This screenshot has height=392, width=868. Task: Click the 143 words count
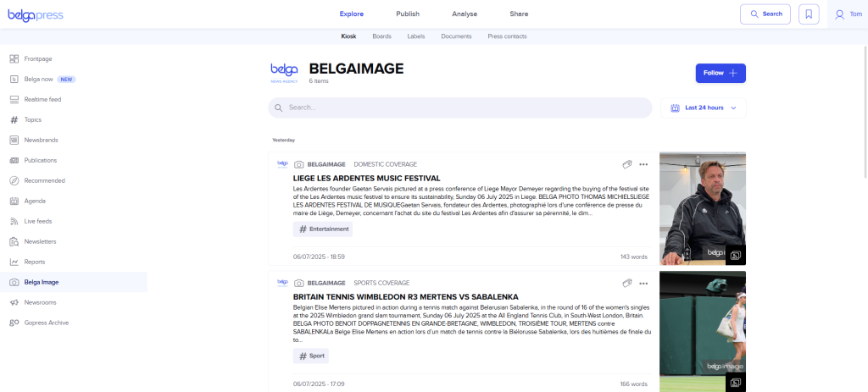[x=634, y=257]
